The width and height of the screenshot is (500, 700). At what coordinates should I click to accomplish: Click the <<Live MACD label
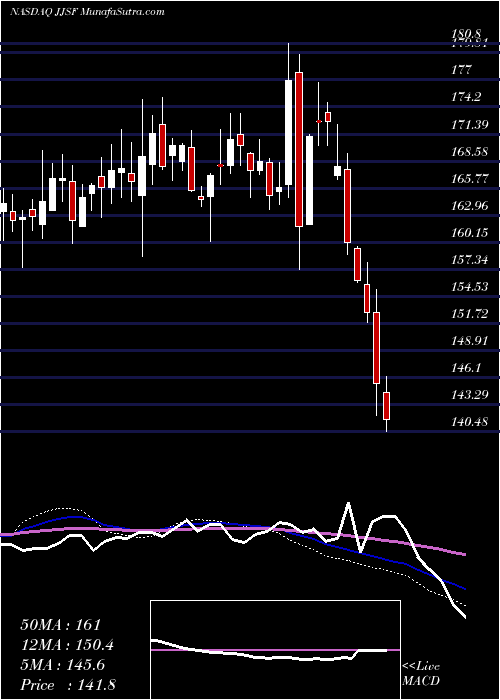coord(421,673)
